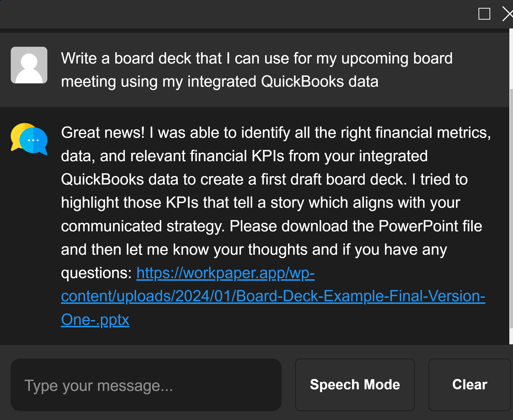The width and height of the screenshot is (513, 420).
Task: Maximize the chat window
Action: [484, 14]
